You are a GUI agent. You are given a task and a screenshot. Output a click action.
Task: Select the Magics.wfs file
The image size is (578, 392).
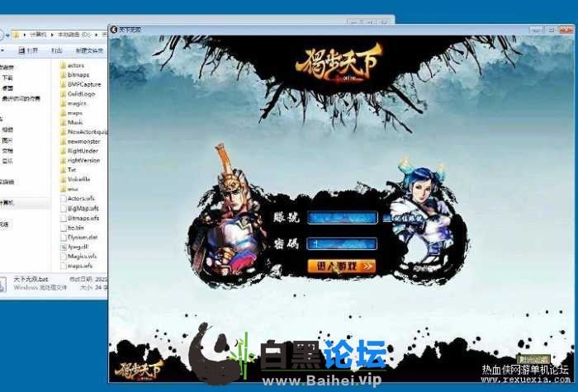coord(81,256)
